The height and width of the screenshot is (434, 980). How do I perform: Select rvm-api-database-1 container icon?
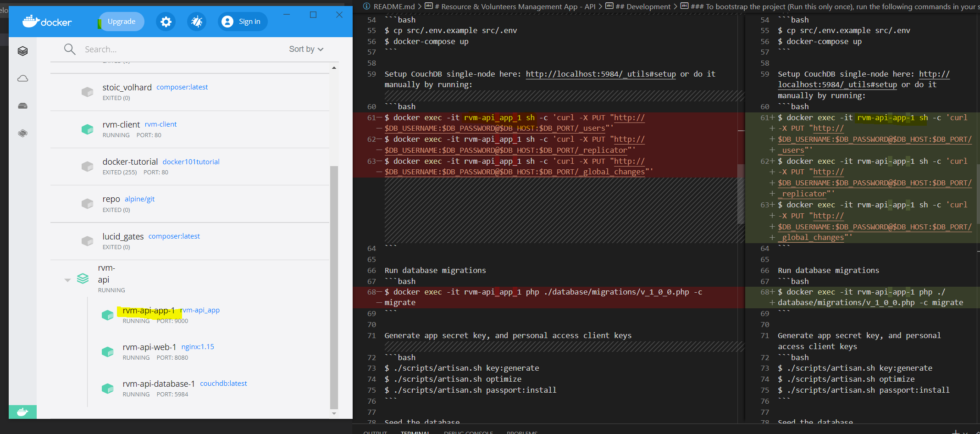point(107,389)
